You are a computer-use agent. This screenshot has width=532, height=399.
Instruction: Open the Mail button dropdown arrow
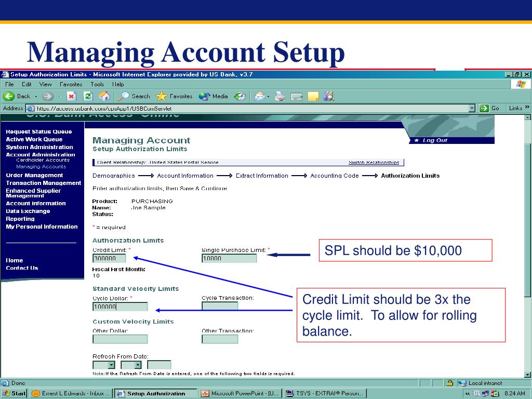coord(269,97)
